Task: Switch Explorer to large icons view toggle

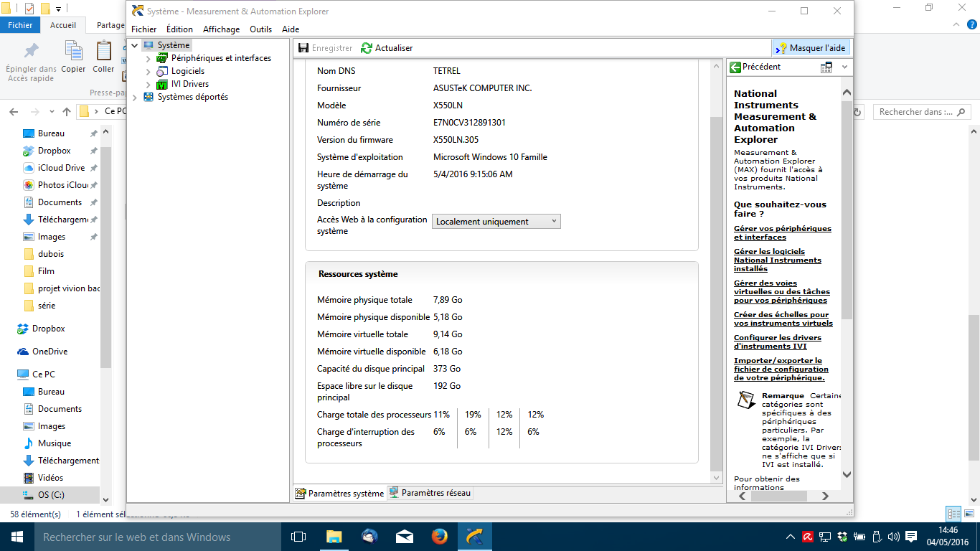Action: (970, 514)
